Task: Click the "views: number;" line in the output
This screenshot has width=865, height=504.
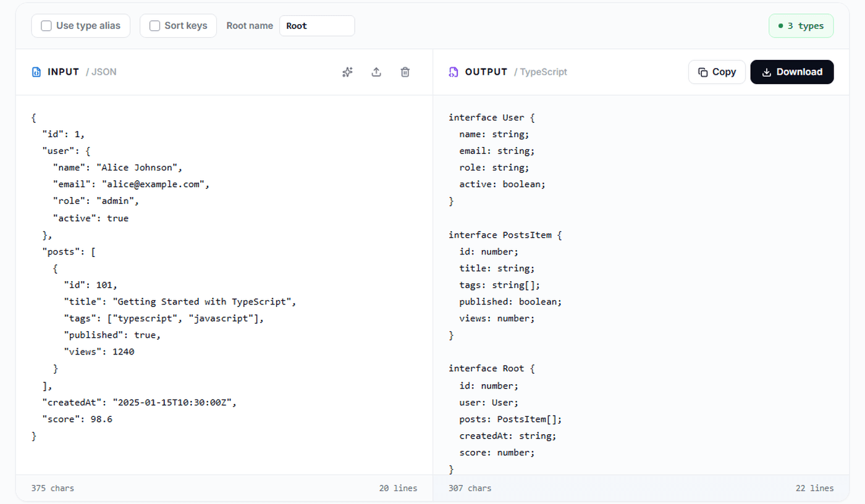Action: click(x=497, y=318)
